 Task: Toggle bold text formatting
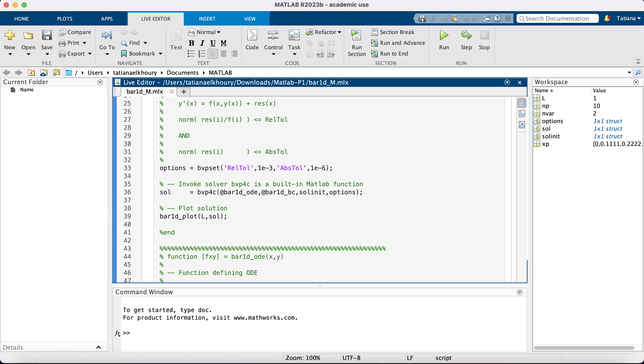191,43
